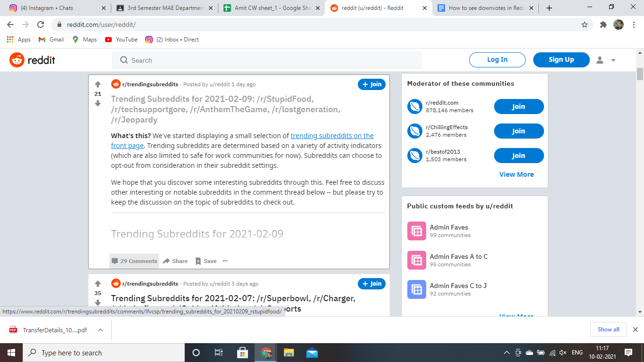Join r/ChillingEffects community
The width and height of the screenshot is (644, 362).
click(x=519, y=131)
